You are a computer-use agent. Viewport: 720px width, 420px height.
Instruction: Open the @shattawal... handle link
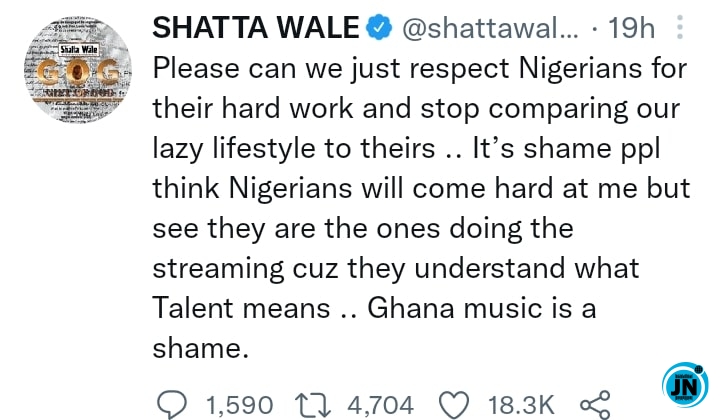click(490, 28)
